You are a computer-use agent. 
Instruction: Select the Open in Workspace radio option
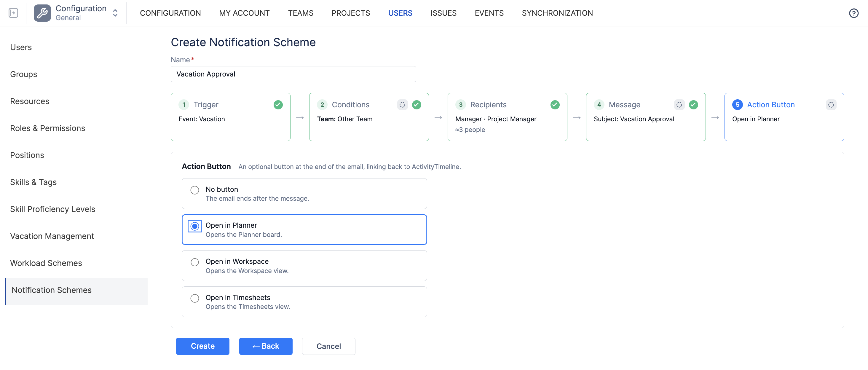tap(195, 262)
